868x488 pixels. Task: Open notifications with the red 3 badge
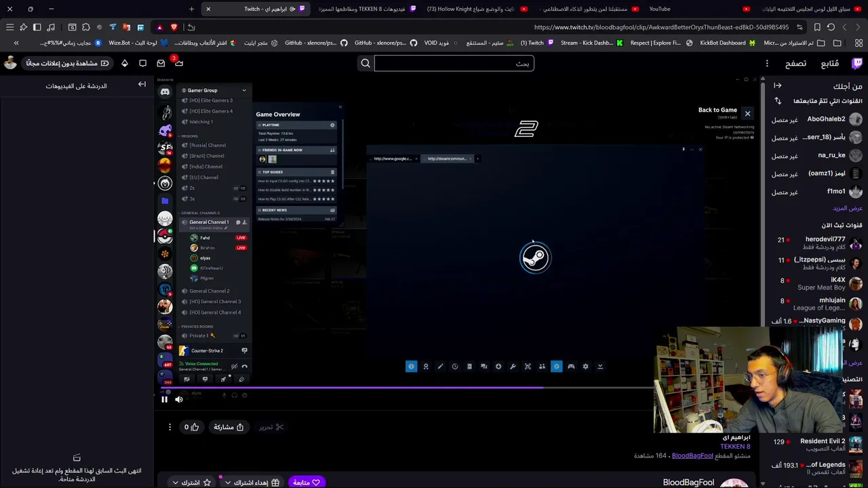coord(178,63)
